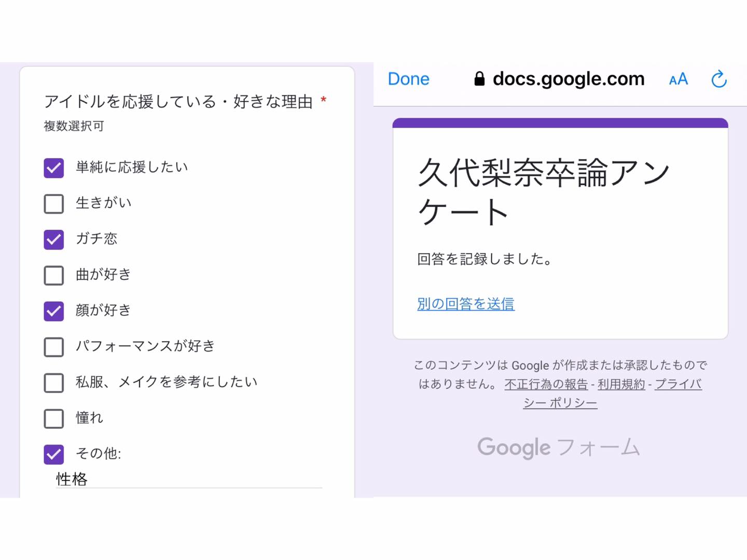
Task: Select パフォーマンスが好き checkbox
Action: 54,347
